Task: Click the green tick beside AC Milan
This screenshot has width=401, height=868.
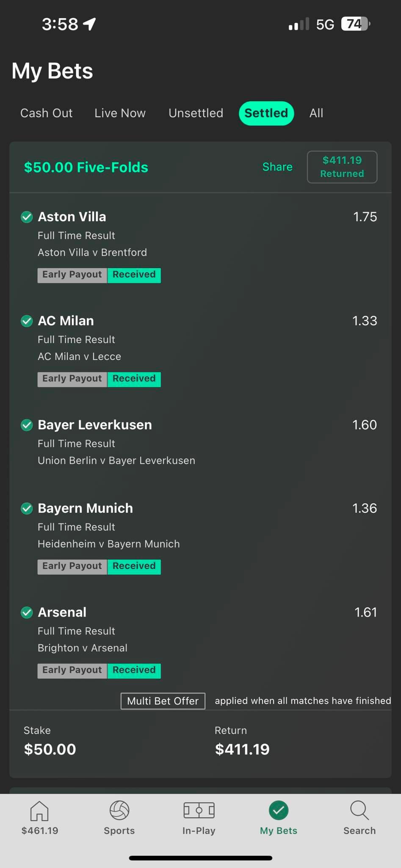Action: (x=27, y=321)
